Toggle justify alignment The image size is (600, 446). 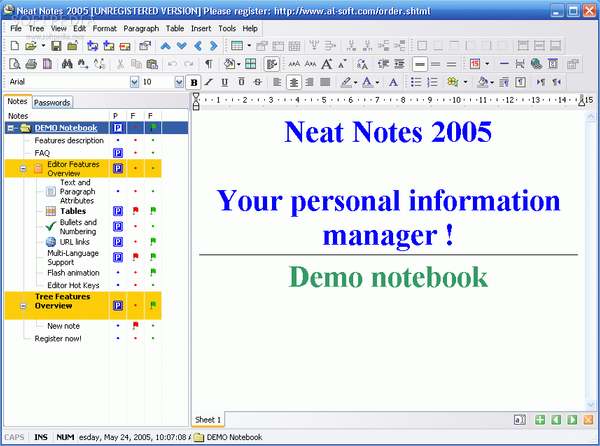coord(325,82)
